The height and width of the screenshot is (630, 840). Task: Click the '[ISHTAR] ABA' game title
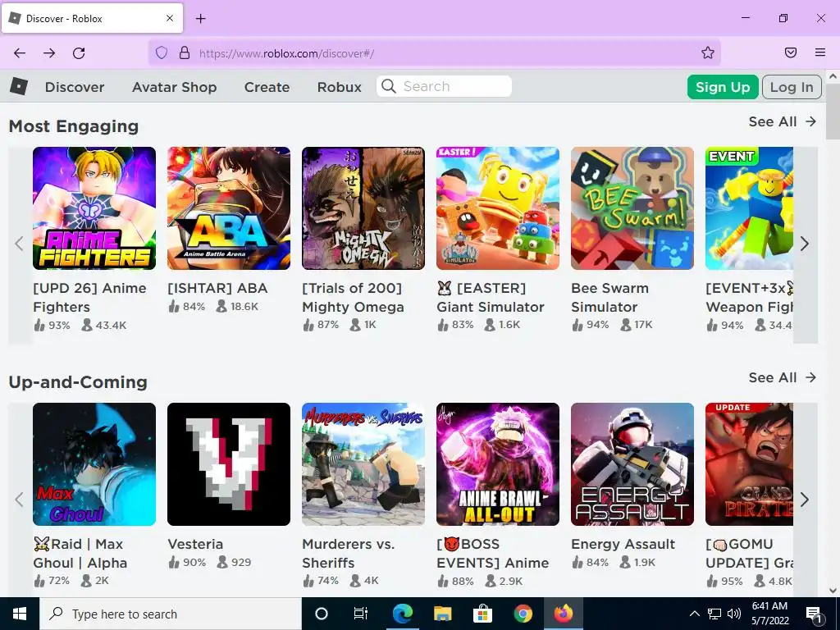click(217, 288)
